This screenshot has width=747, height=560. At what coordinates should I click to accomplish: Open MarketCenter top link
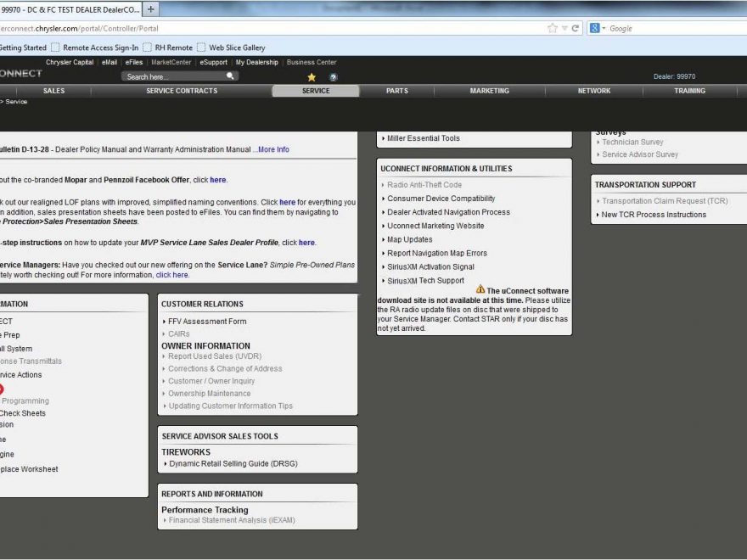(x=171, y=62)
